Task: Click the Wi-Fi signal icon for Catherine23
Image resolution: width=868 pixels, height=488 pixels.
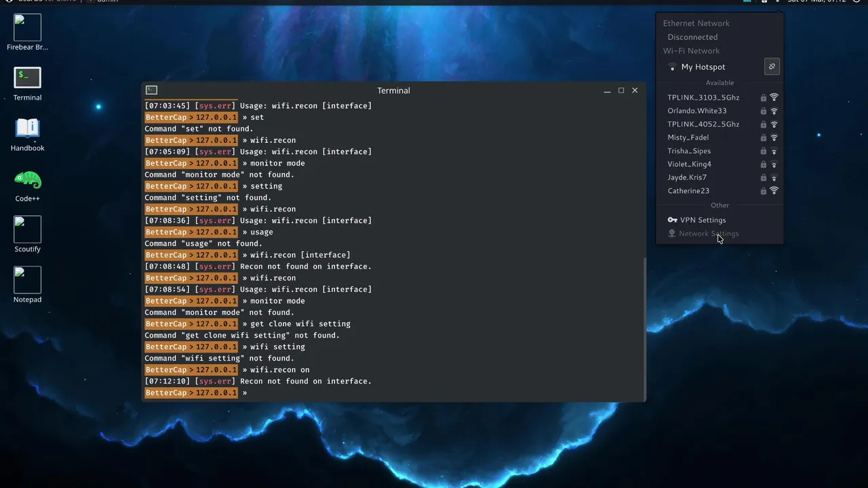Action: tap(774, 190)
